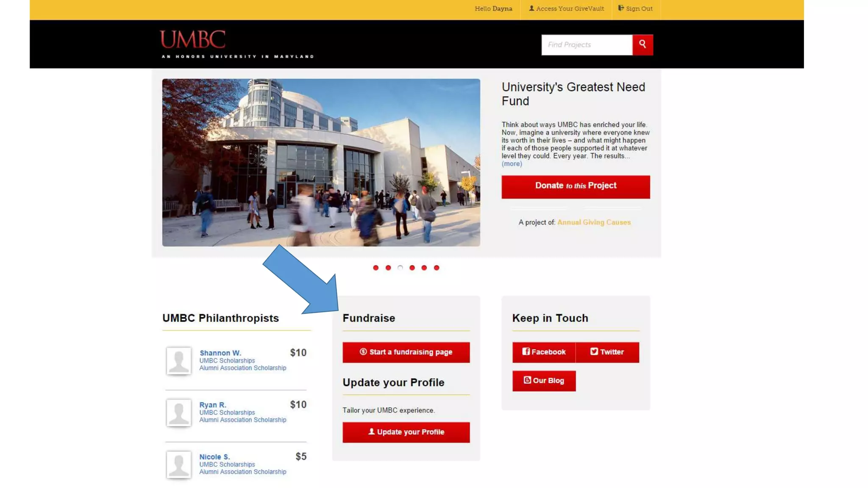Select the first carousel dot

pos(376,268)
